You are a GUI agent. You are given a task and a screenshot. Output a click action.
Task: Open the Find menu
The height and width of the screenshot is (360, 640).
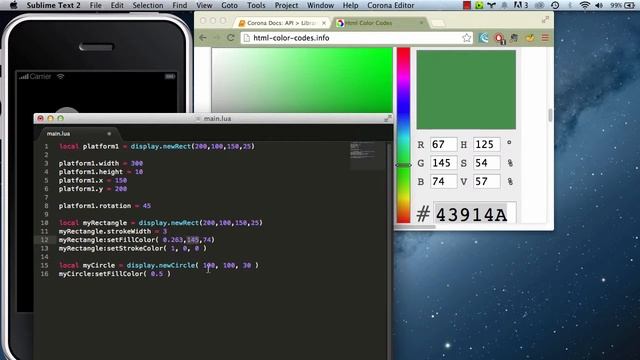[x=180, y=5]
